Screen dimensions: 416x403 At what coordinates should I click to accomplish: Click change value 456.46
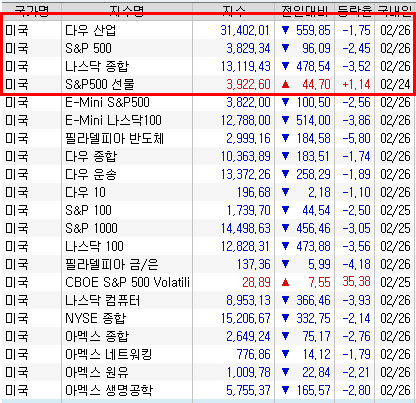[x=313, y=228]
